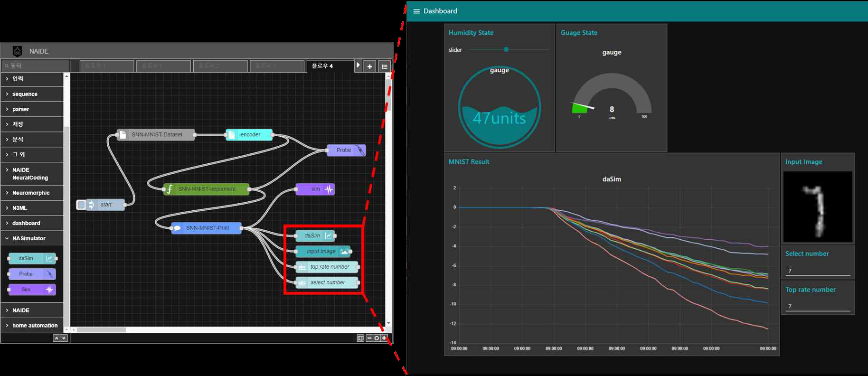Expand the parser palette category
Image resolution: width=868 pixels, height=376 pixels.
[x=32, y=109]
